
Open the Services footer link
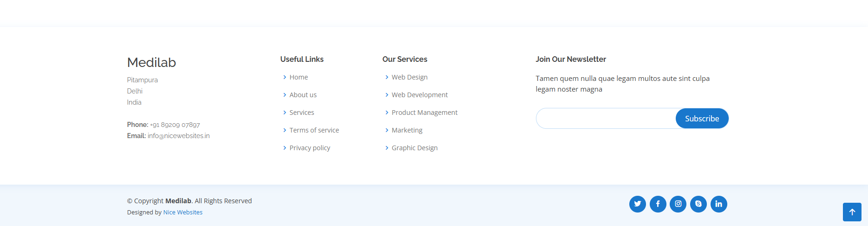[x=301, y=113]
